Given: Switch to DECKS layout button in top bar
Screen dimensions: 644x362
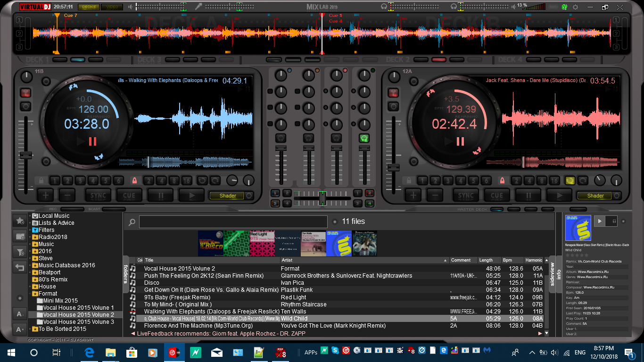Looking at the screenshot, I should pyautogui.click(x=88, y=7).
